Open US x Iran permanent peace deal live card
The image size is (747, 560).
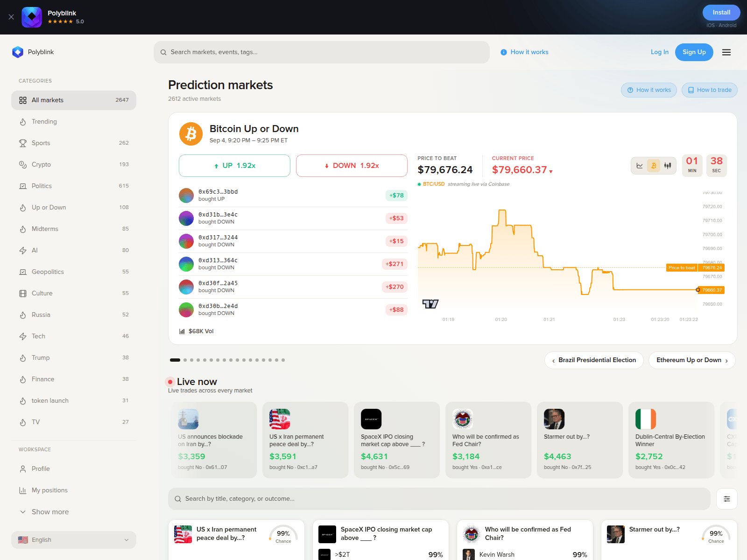(x=305, y=440)
